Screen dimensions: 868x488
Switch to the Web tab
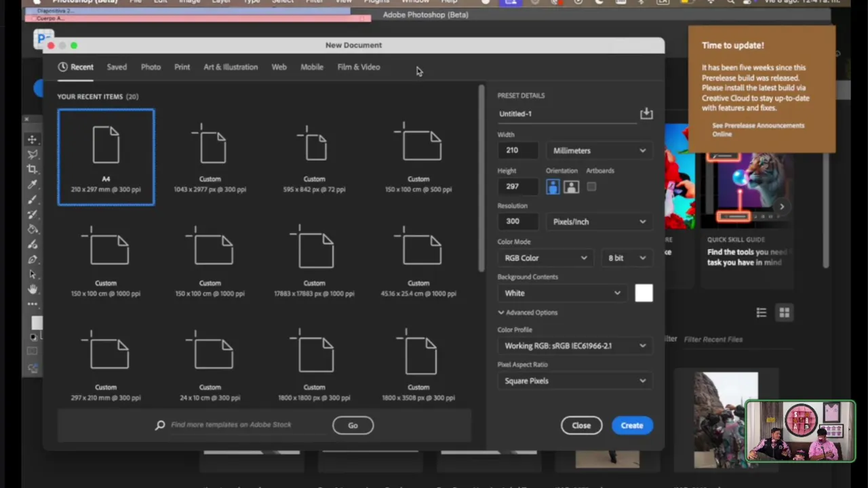[x=279, y=67]
